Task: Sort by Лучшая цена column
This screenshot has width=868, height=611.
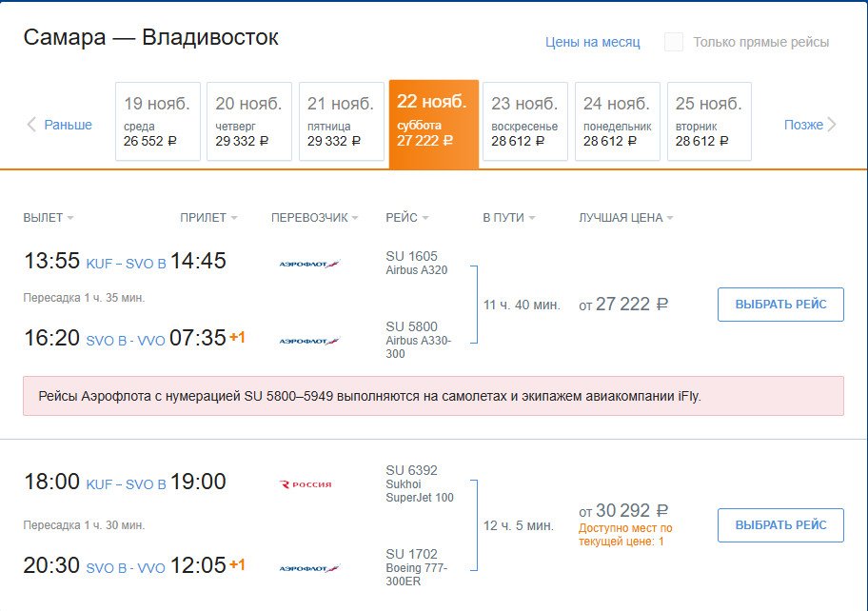Action: coord(625,218)
